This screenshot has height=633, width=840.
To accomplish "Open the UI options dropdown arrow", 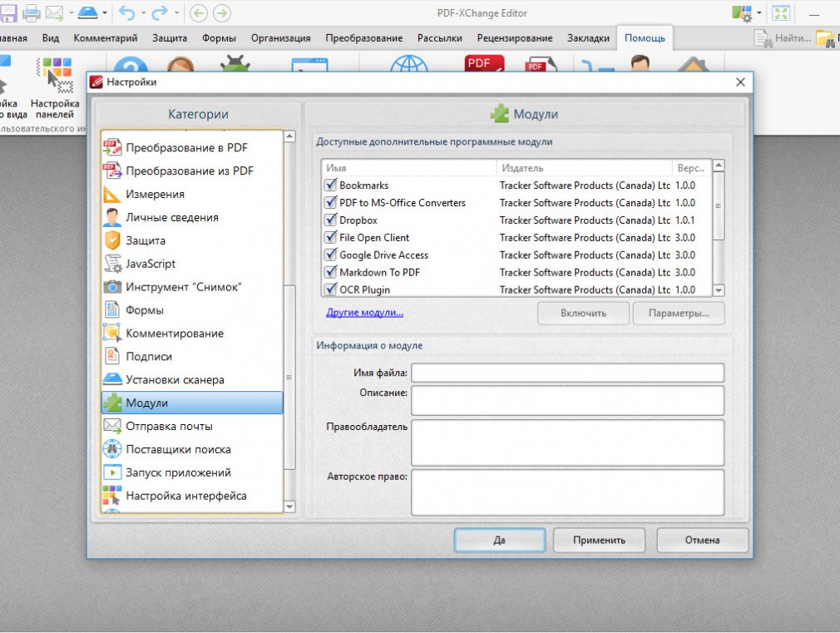I will (x=759, y=12).
